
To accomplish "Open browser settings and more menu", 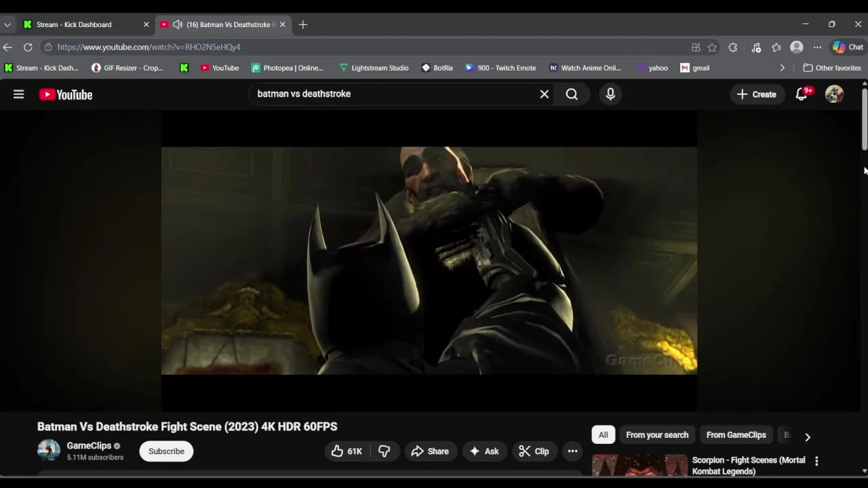I will pyautogui.click(x=818, y=47).
